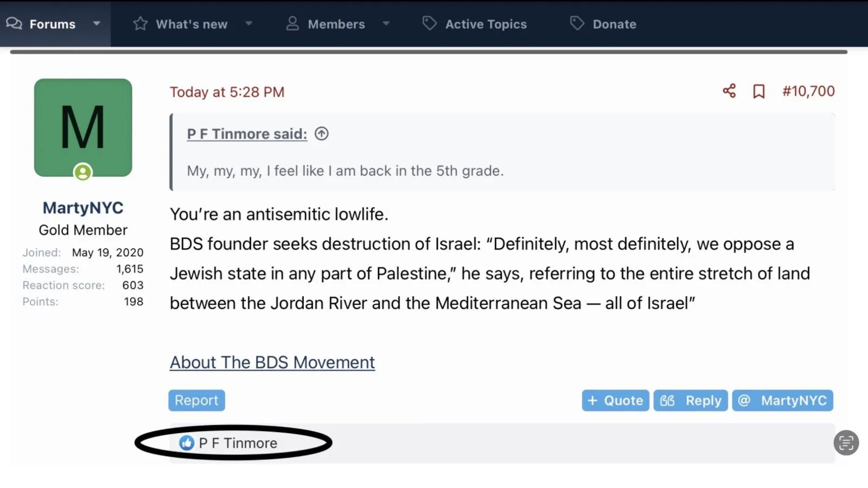Viewport: 868px width, 488px height.
Task: Open MartyNYC's green M avatar
Action: tap(83, 128)
